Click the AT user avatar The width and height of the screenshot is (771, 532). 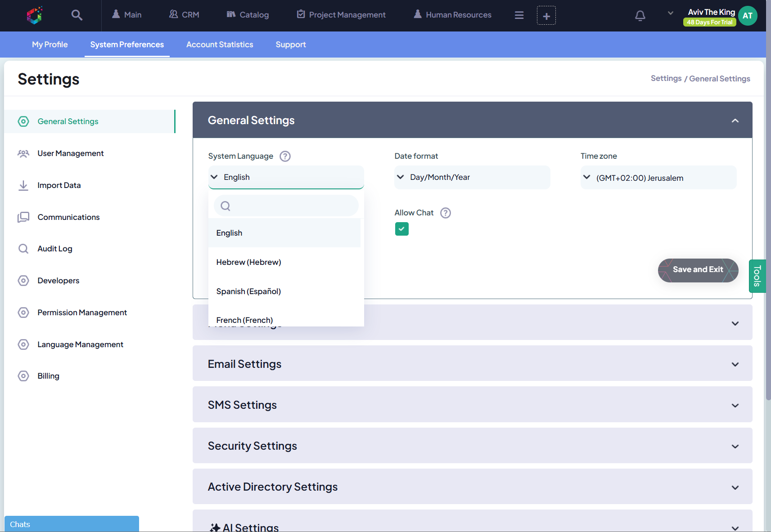click(748, 16)
